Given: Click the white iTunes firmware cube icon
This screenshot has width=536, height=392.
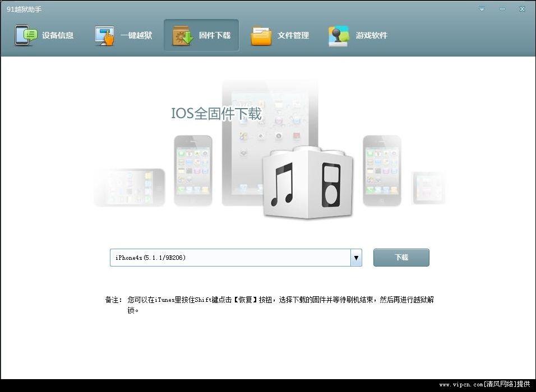Looking at the screenshot, I should point(307,183).
